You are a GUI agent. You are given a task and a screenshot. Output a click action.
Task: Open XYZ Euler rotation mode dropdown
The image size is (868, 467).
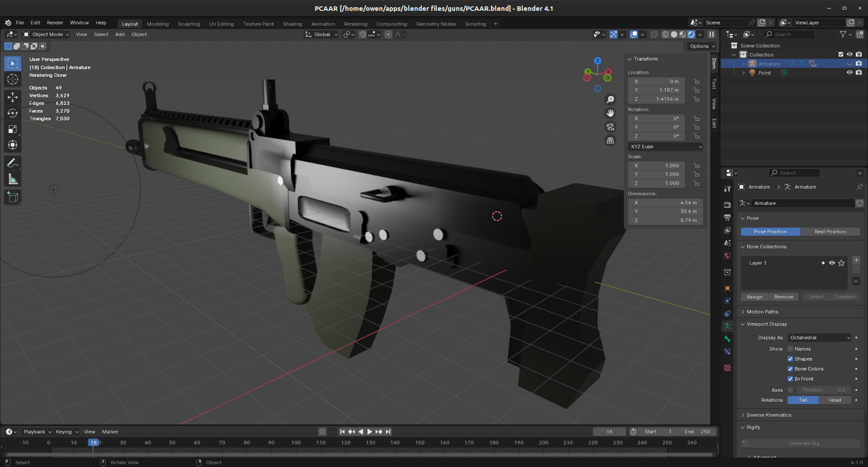(665, 147)
